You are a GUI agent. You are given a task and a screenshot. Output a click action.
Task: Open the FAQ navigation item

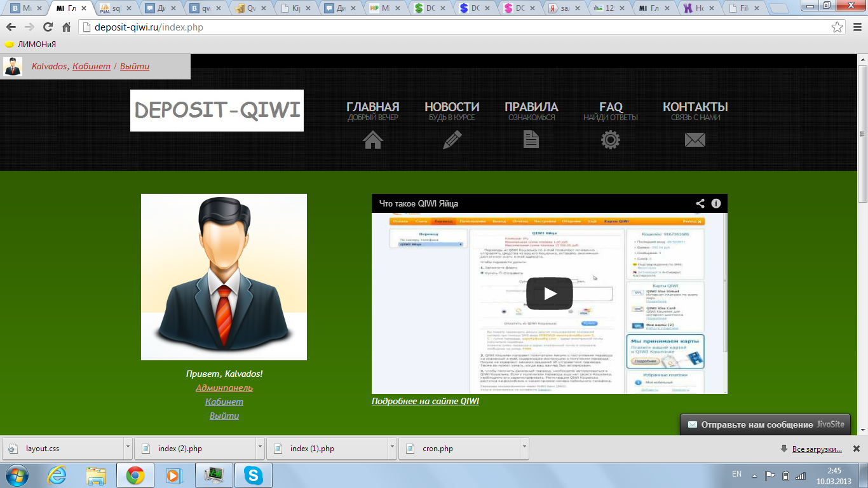611,110
